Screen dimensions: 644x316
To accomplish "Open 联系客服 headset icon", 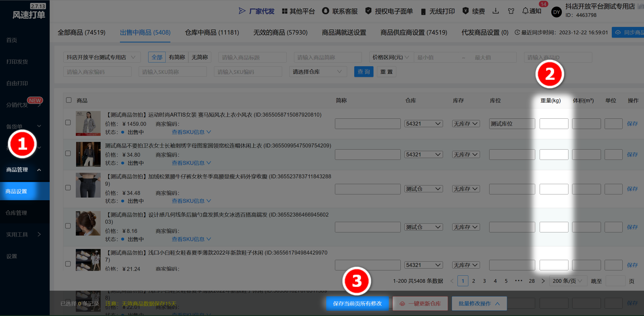I will 326,11.
